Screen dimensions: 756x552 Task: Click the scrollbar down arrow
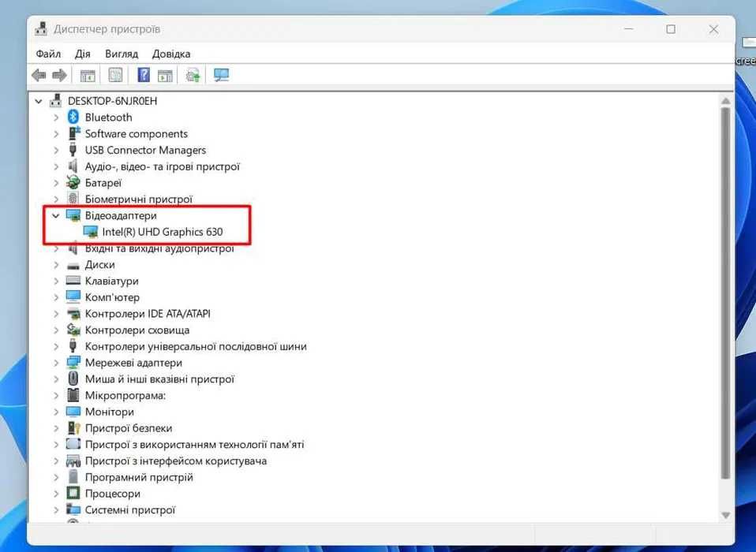726,516
